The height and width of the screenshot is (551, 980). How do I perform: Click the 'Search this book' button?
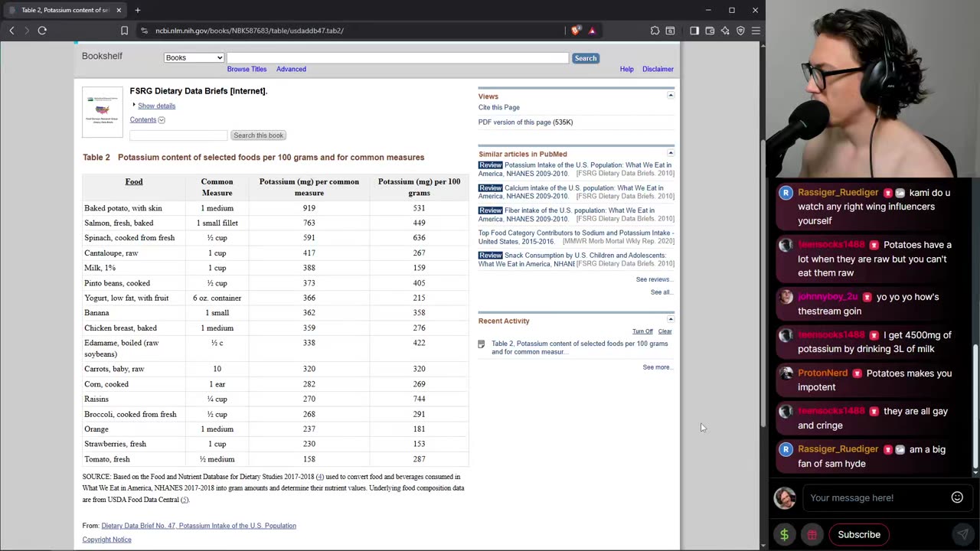[259, 135]
